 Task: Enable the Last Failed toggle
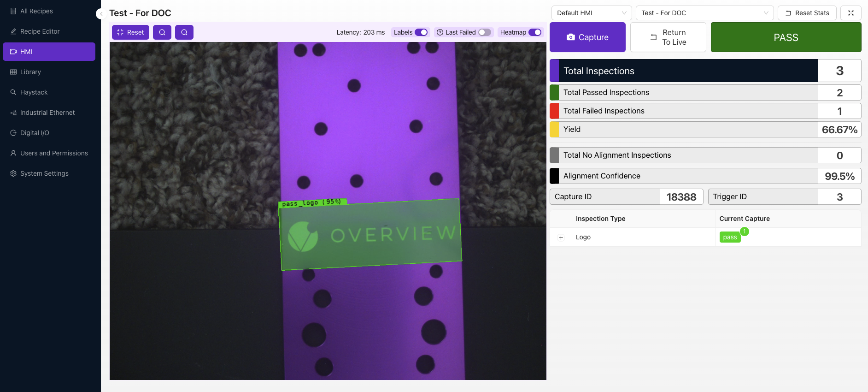(484, 32)
